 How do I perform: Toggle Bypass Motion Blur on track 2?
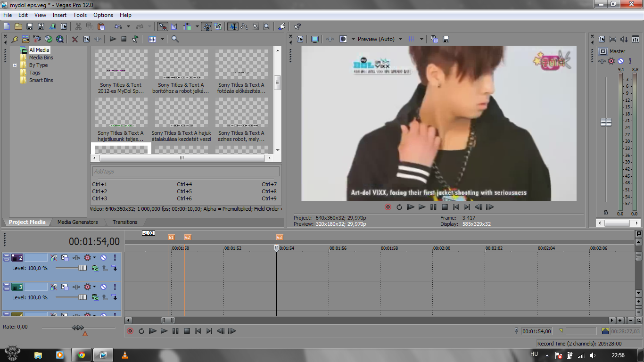point(53,258)
